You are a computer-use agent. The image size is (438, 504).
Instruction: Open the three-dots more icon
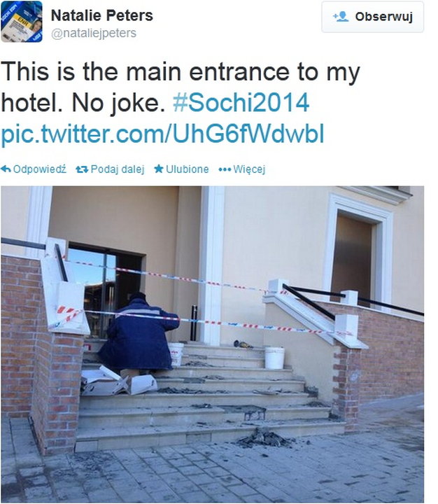point(225,169)
